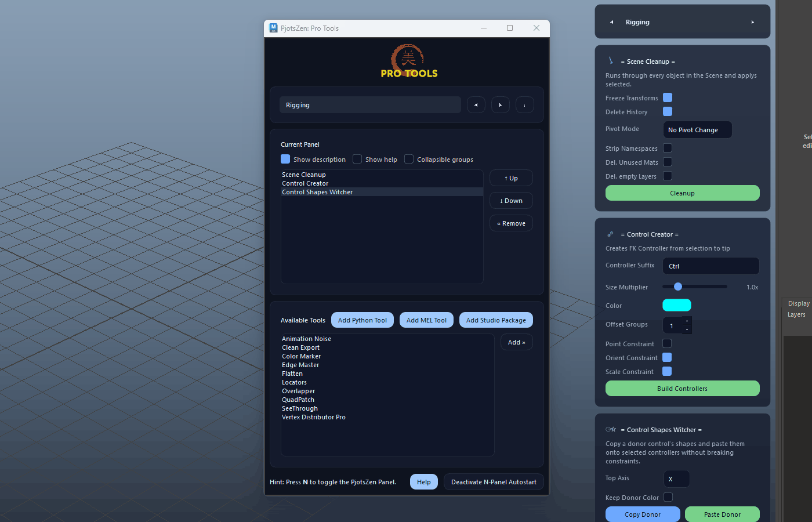Screen dimensions: 812x522
Task: Click the Build Controllers button
Action: tap(683, 389)
